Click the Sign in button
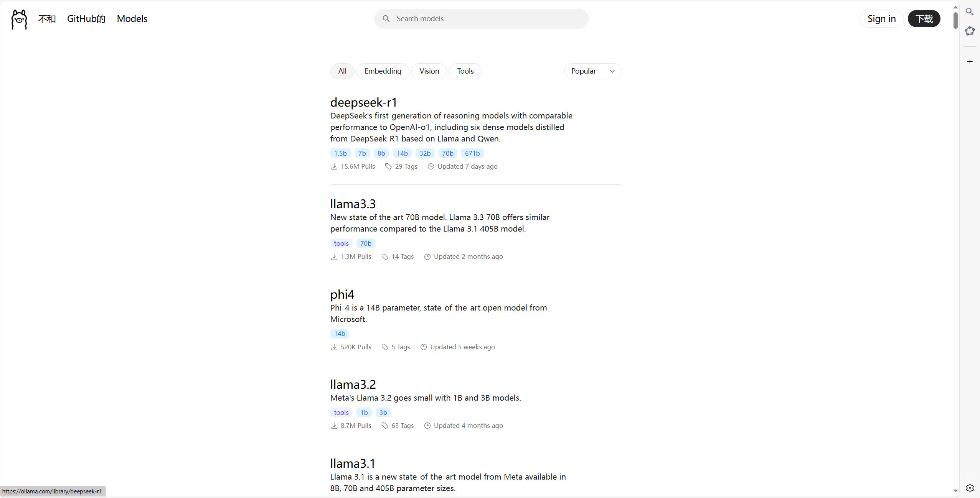Image resolution: width=980 pixels, height=498 pixels. (881, 19)
